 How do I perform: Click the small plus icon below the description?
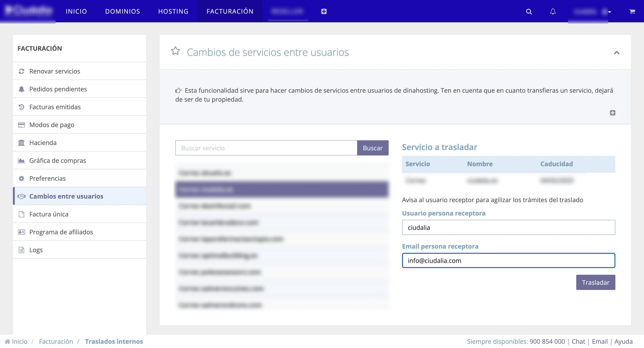(x=613, y=113)
